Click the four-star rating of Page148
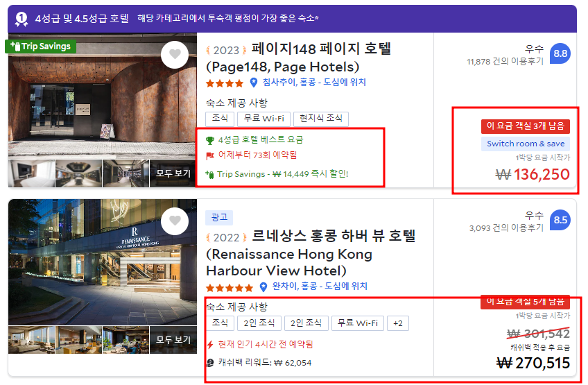Image resolution: width=588 pixels, height=385 pixels. coord(225,83)
